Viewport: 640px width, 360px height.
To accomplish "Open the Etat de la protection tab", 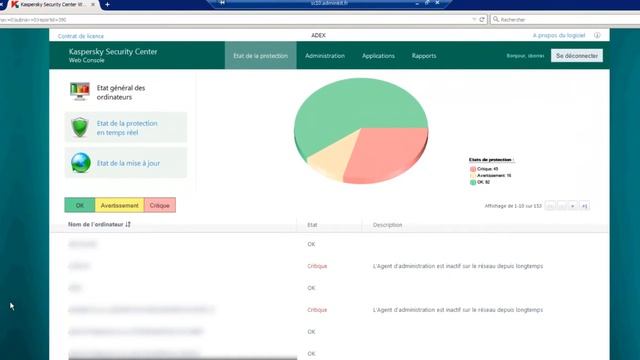I will coord(260,56).
